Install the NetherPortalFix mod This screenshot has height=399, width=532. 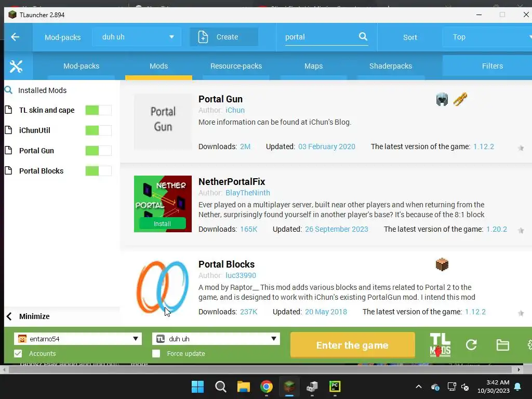pyautogui.click(x=163, y=223)
